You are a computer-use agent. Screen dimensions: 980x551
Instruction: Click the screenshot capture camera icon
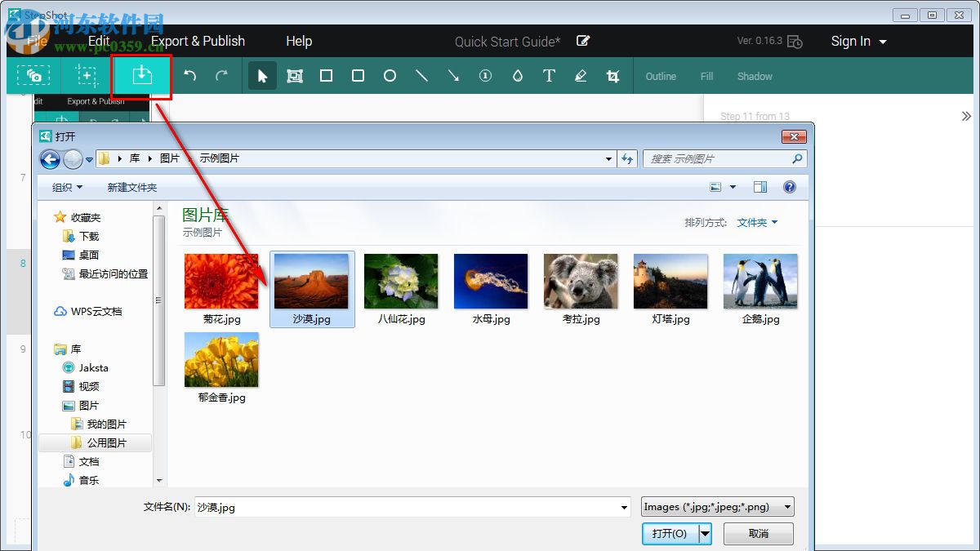tap(34, 76)
